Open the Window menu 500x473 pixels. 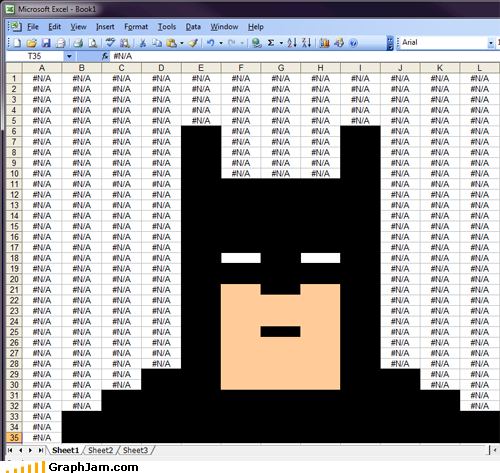point(224,27)
